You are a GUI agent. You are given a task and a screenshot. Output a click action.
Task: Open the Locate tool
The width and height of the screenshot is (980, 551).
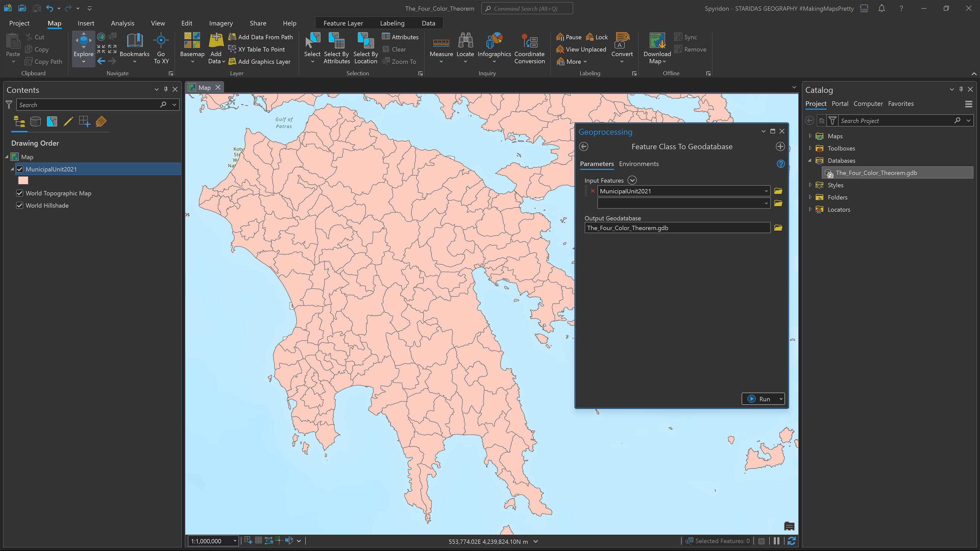coord(465,47)
